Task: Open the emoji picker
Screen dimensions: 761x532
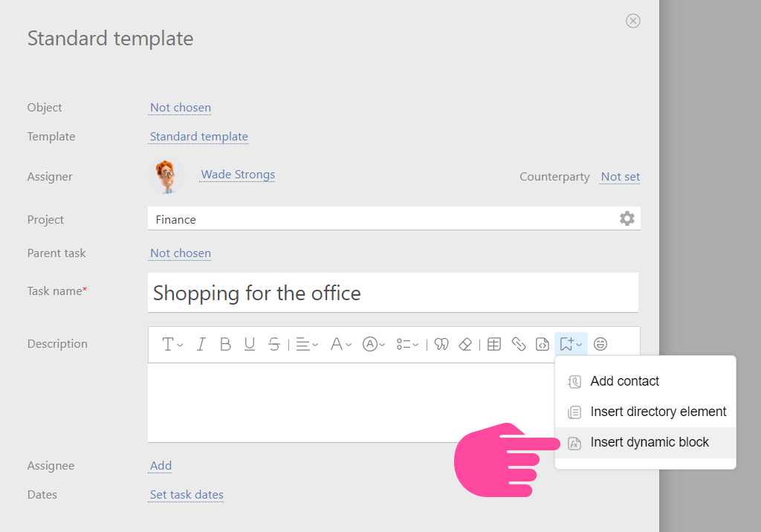Action: coord(600,344)
